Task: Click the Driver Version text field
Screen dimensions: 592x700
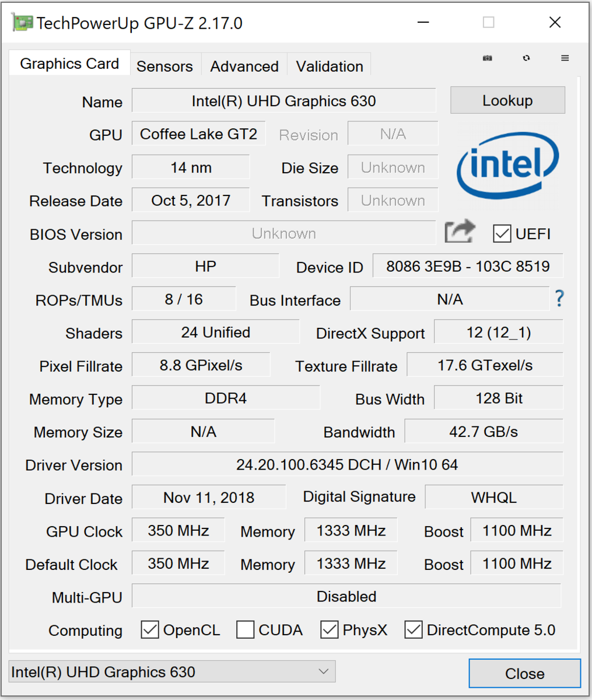Action: tap(347, 464)
